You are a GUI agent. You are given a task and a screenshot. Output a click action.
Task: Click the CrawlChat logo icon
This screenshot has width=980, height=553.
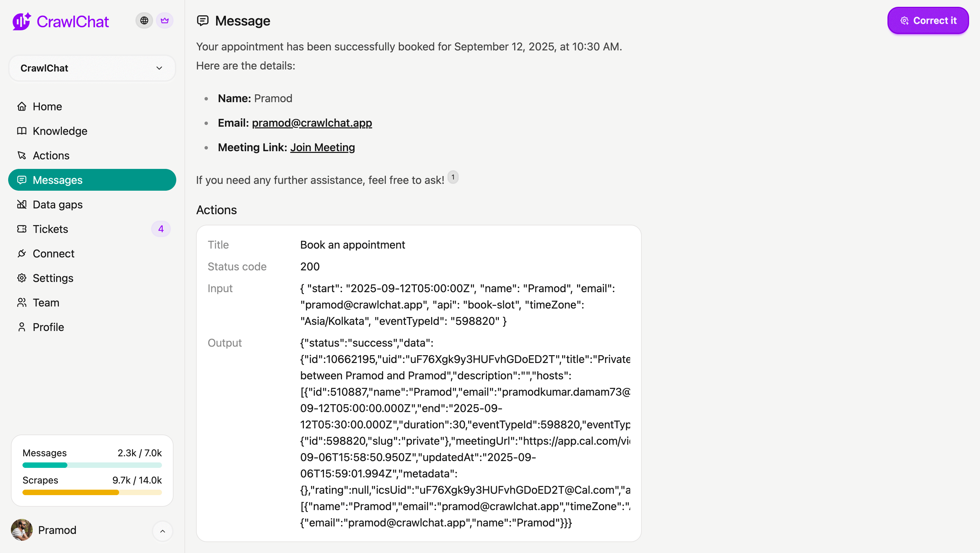pyautogui.click(x=21, y=21)
